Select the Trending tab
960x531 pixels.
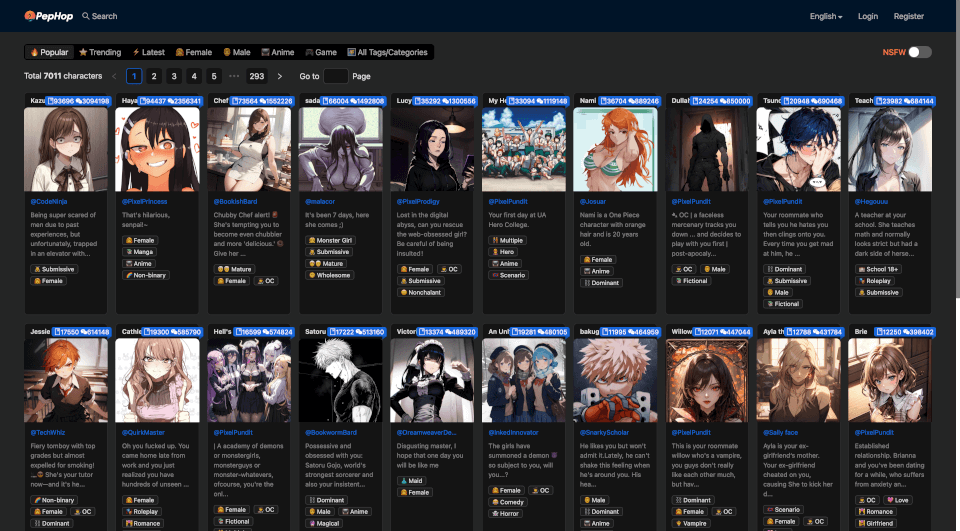click(100, 52)
